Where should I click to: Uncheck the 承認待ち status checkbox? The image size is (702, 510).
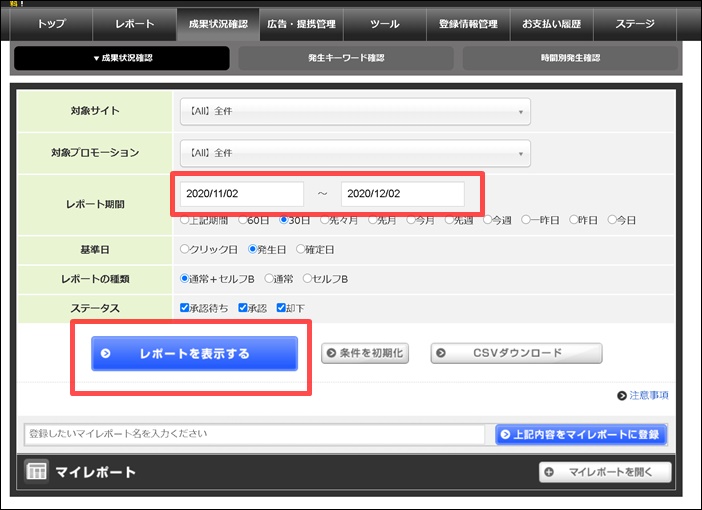coord(185,308)
